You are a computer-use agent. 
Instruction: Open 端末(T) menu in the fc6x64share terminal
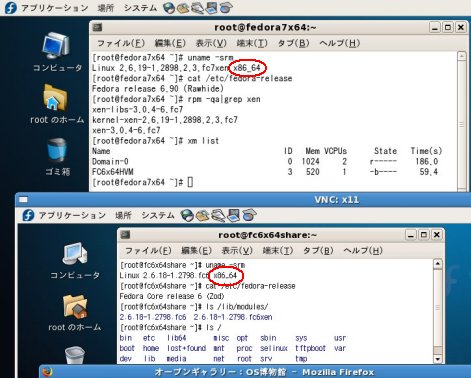pyautogui.click(x=278, y=250)
